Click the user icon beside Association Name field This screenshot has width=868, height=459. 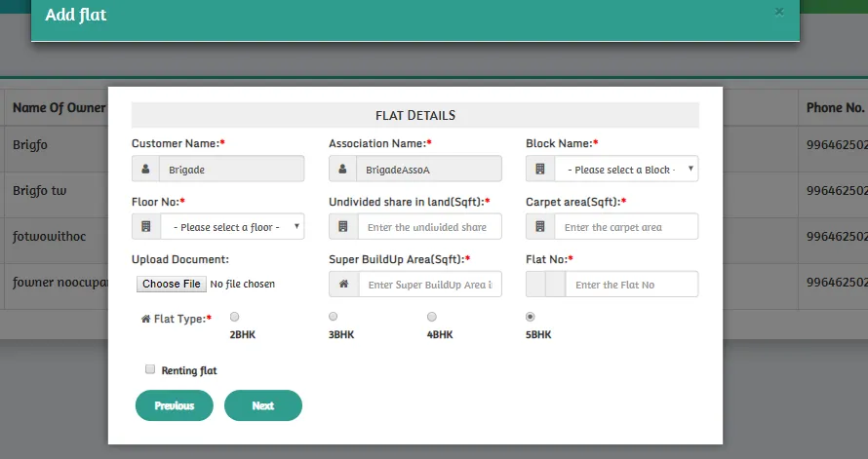(342, 170)
